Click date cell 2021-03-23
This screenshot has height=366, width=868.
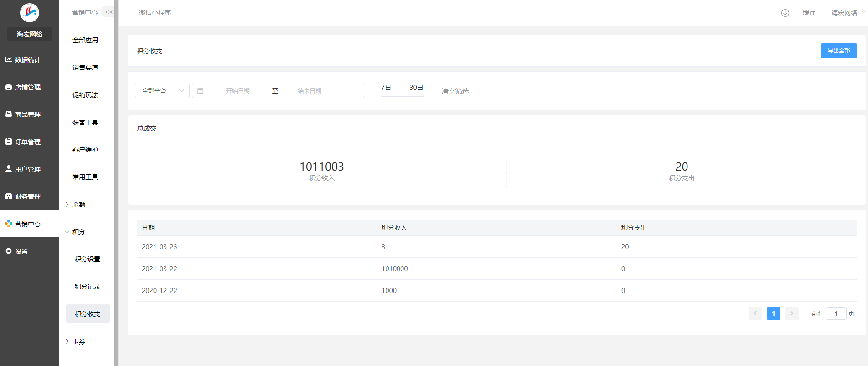[160, 247]
